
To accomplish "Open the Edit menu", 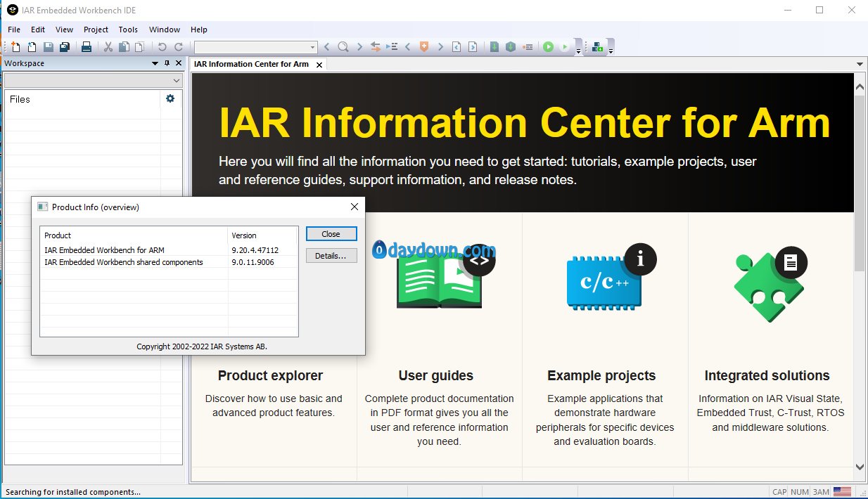I will coord(38,30).
